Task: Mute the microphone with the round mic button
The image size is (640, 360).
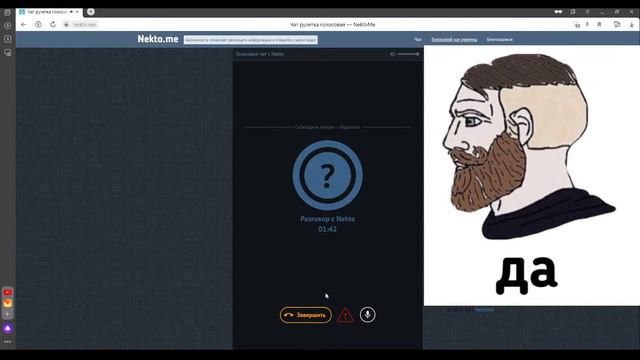Action: point(368,315)
